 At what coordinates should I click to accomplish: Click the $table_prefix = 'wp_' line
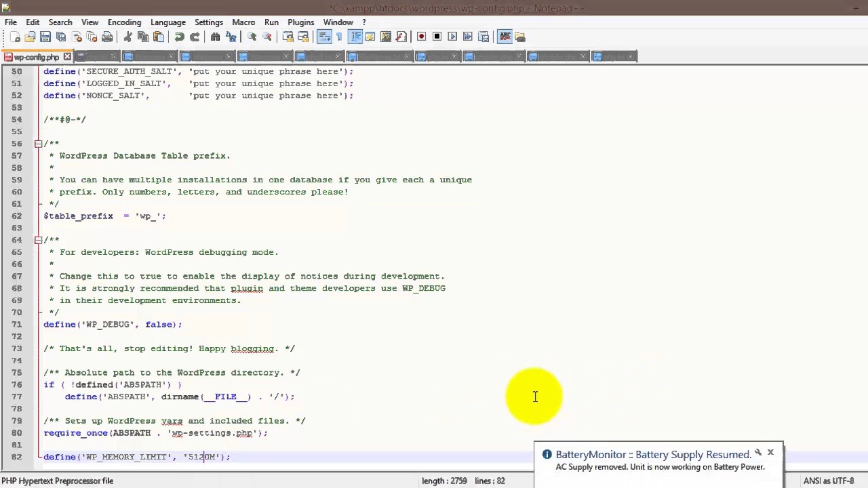[x=104, y=216]
